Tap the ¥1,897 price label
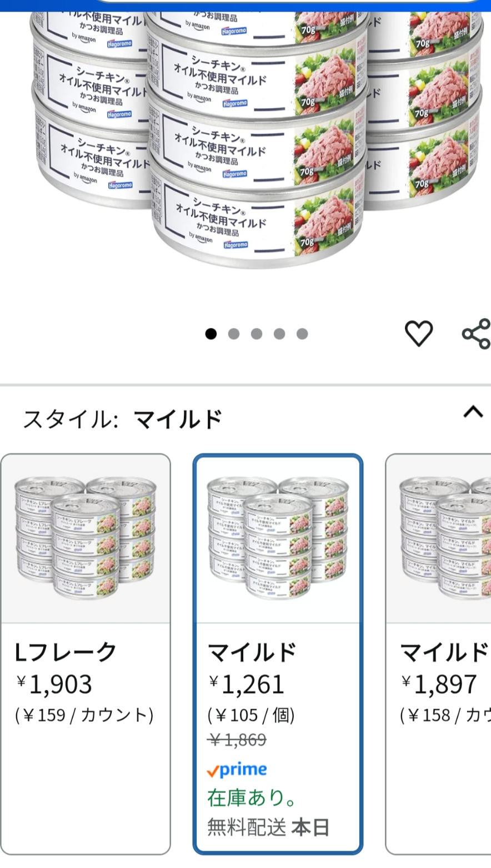 click(439, 685)
